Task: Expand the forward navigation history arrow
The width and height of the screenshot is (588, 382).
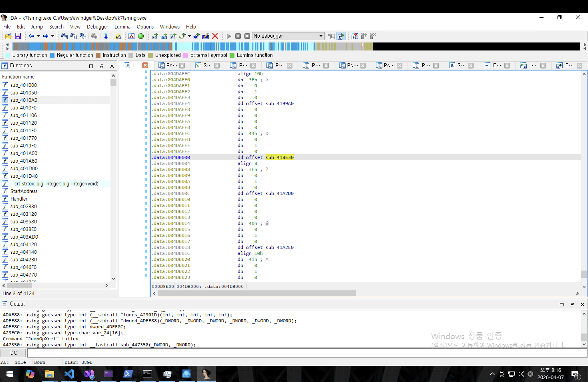Action: (x=53, y=36)
